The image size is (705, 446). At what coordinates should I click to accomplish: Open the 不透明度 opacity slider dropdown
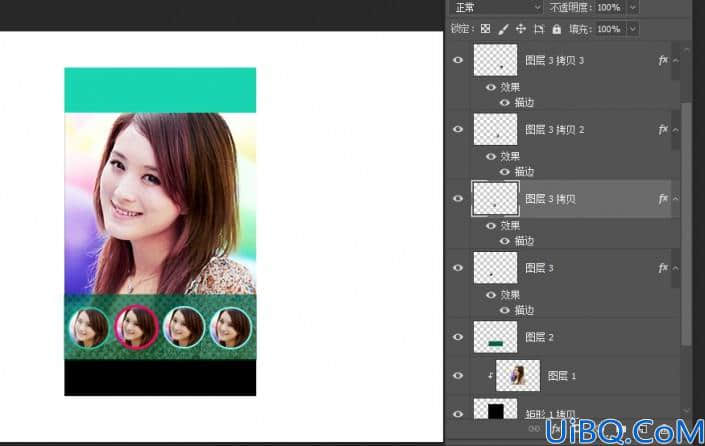[633, 7]
